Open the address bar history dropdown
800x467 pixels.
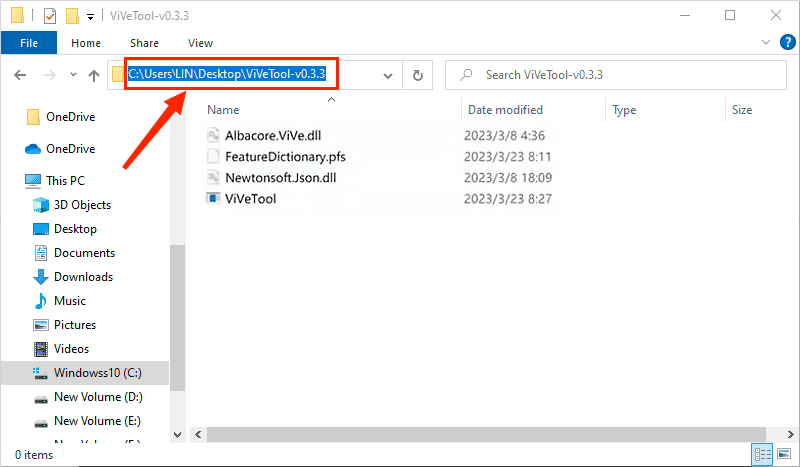pyautogui.click(x=388, y=76)
